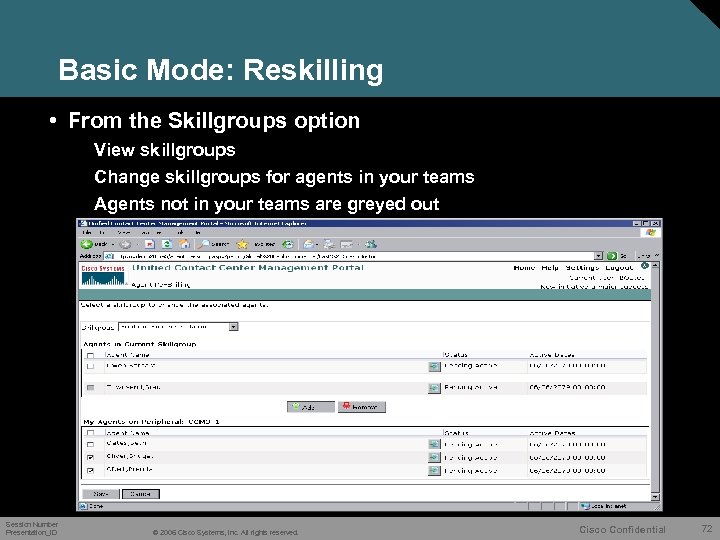
Task: Click status icon on first My Agents row
Action: pos(434,444)
